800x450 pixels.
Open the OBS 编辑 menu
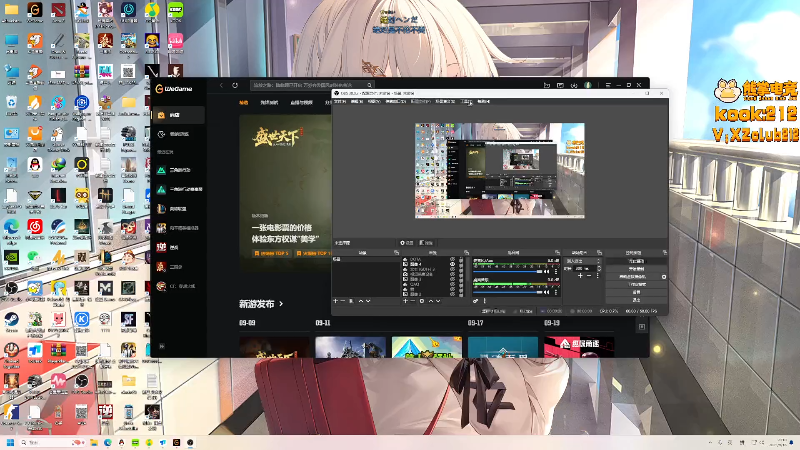(357, 102)
